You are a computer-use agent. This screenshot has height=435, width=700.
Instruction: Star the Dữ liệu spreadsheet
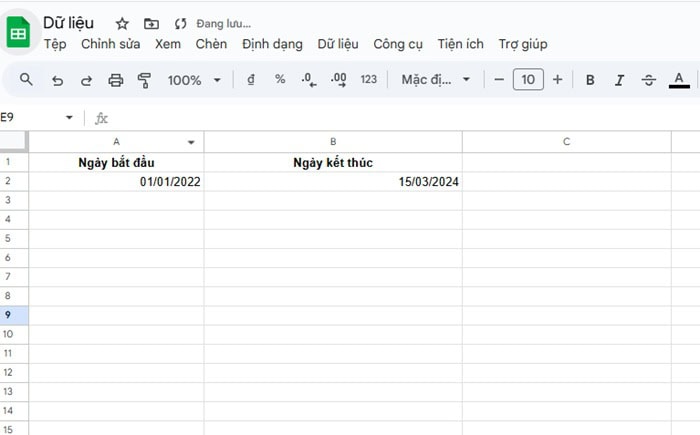click(122, 23)
